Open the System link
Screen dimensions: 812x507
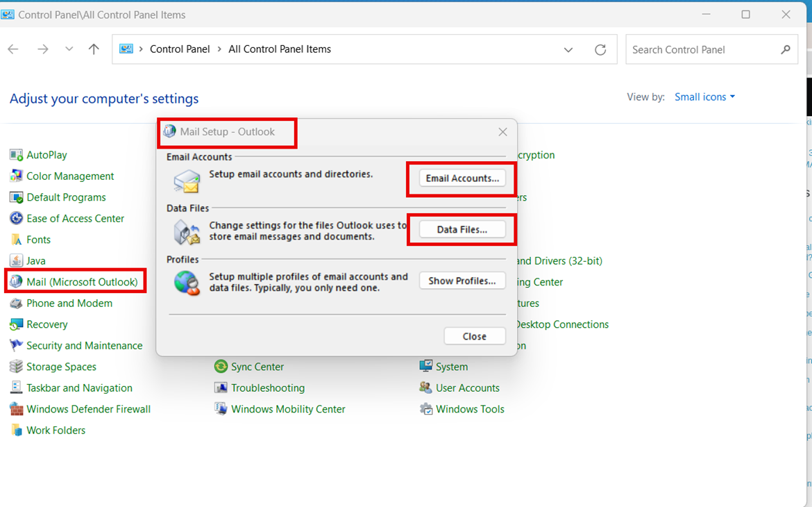[452, 367]
